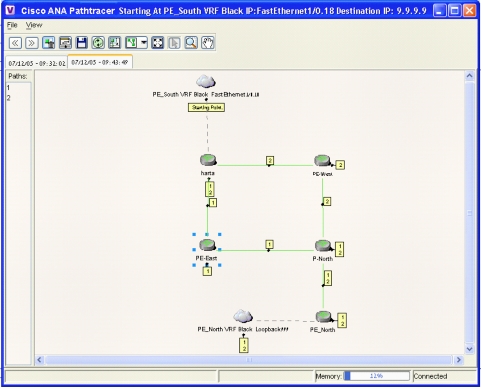The width and height of the screenshot is (482, 389).
Task: Click the 1 2 badge under the Loopback cloud
Action: pyautogui.click(x=244, y=345)
